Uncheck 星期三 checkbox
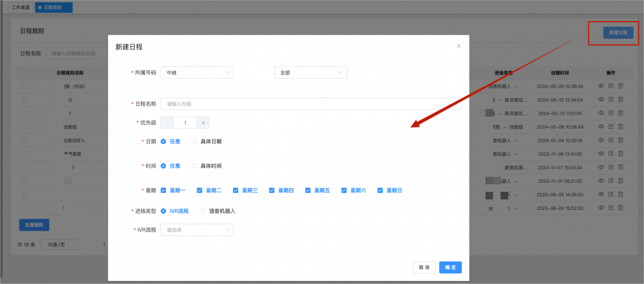This screenshot has width=644, height=284. (x=236, y=190)
